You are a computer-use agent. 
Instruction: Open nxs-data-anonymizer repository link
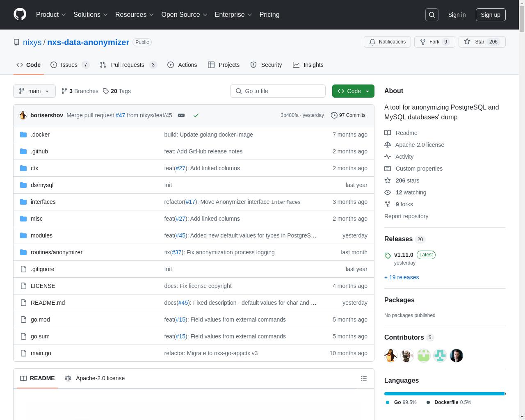point(88,42)
